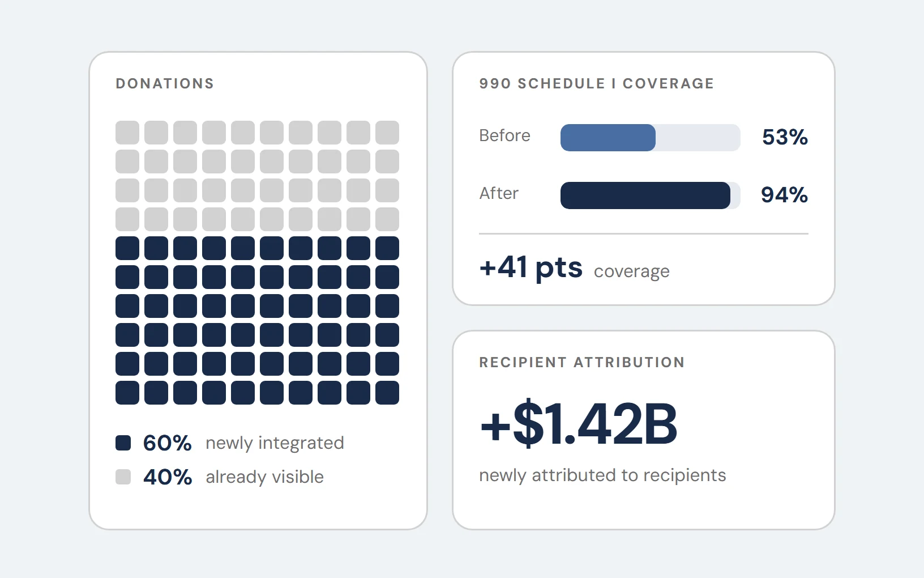This screenshot has width=924, height=578.
Task: Click the +$1.42B figure
Action: [578, 423]
